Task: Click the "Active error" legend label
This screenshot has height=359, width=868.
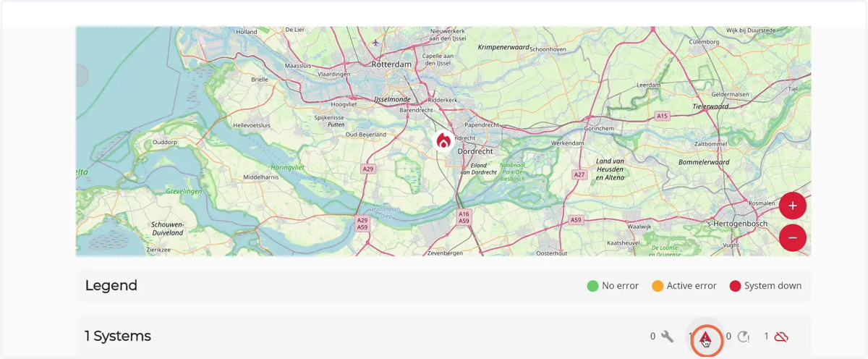Action: click(x=692, y=286)
